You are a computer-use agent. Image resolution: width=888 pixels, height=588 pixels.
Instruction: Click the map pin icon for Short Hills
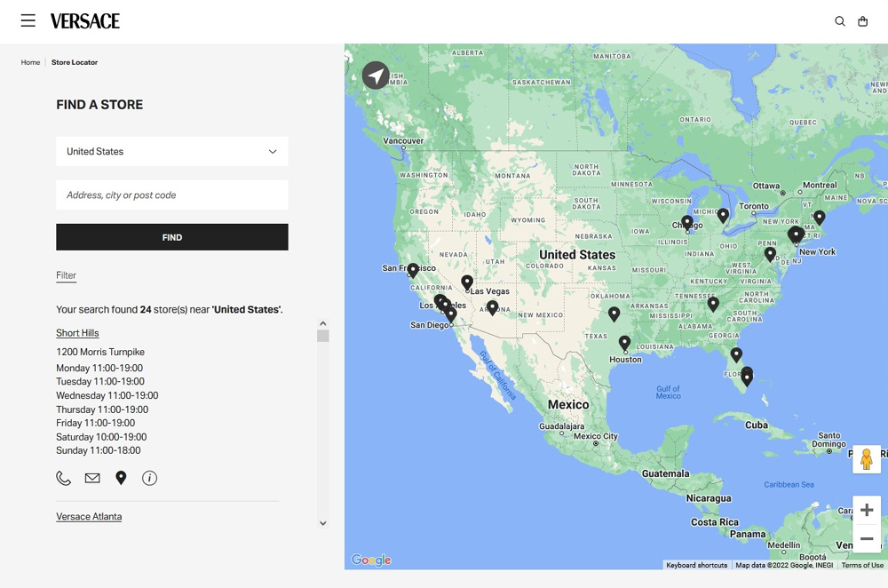[x=121, y=478]
